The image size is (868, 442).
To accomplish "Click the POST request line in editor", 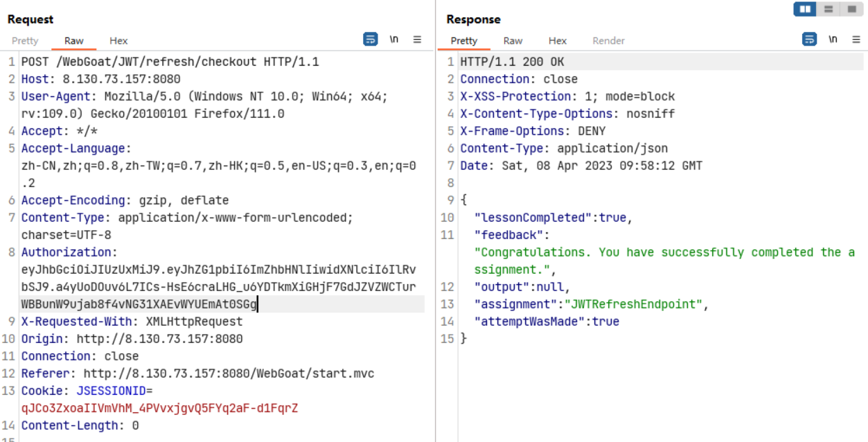I will 170,62.
